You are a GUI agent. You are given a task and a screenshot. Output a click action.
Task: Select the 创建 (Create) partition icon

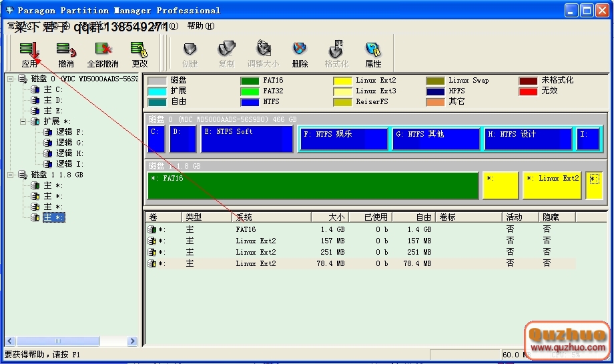(x=190, y=53)
